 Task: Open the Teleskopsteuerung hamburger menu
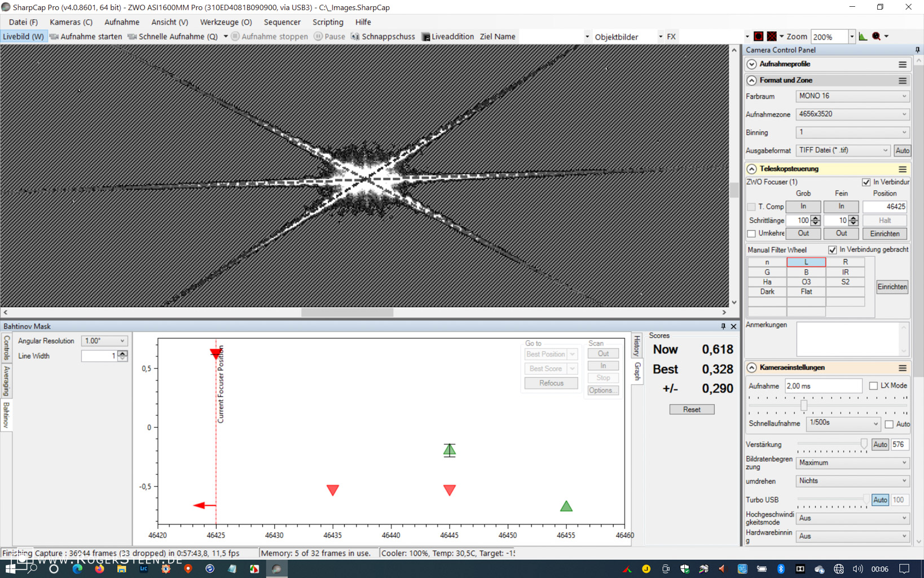pos(903,169)
